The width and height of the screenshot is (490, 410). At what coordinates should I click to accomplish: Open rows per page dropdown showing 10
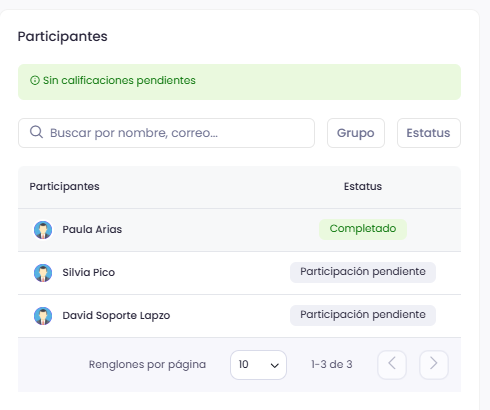pos(258,365)
